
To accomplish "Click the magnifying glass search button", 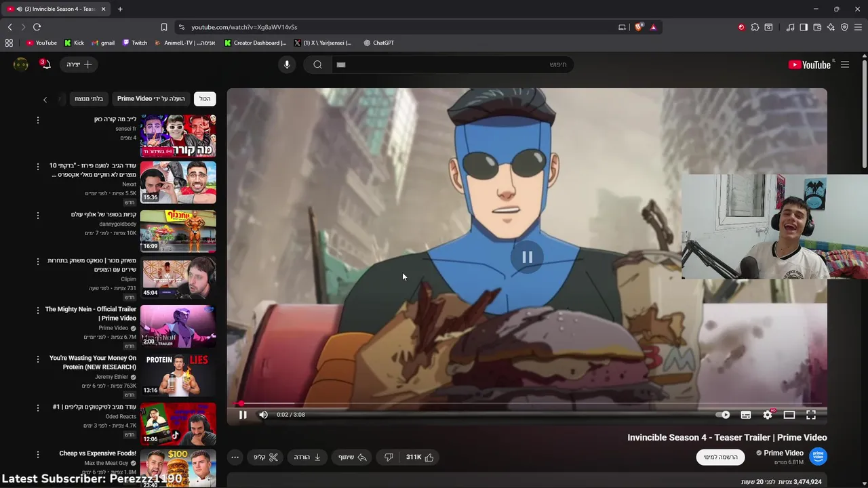I will point(317,64).
